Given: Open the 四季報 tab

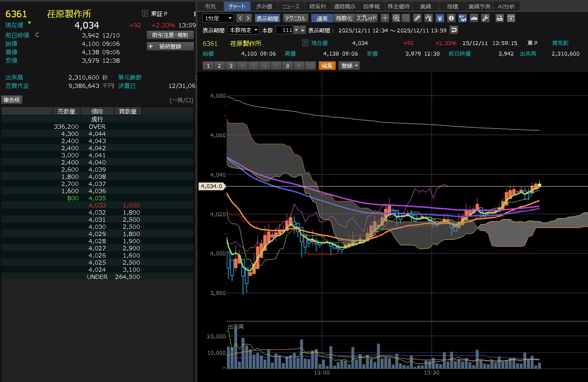Looking at the screenshot, I should coord(371,6).
